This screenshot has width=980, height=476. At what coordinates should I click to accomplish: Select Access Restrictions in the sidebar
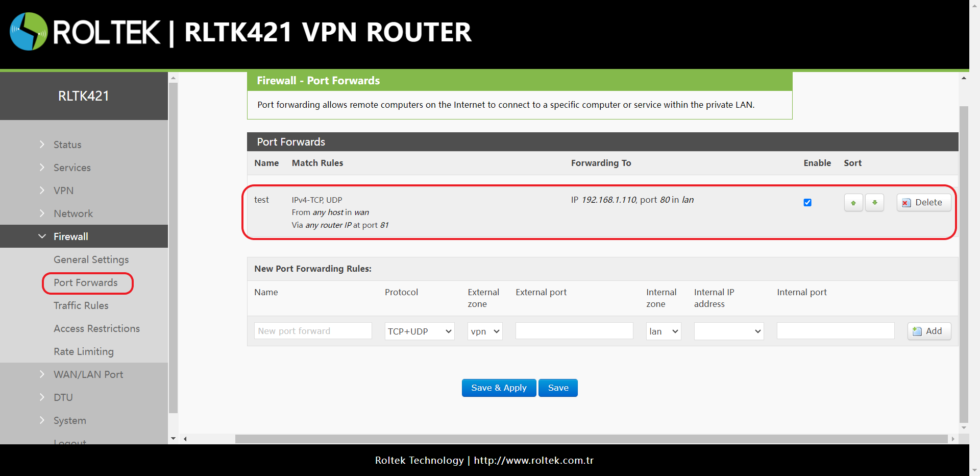(96, 328)
